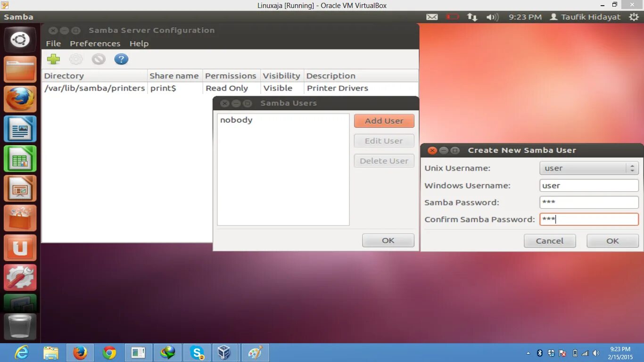
Task: Sort shares by Visibility column header
Action: [x=282, y=76]
